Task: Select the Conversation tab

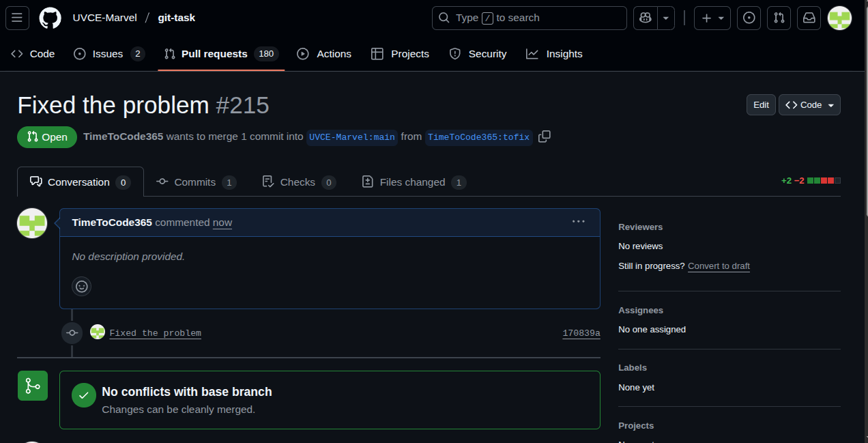Action: tap(80, 182)
